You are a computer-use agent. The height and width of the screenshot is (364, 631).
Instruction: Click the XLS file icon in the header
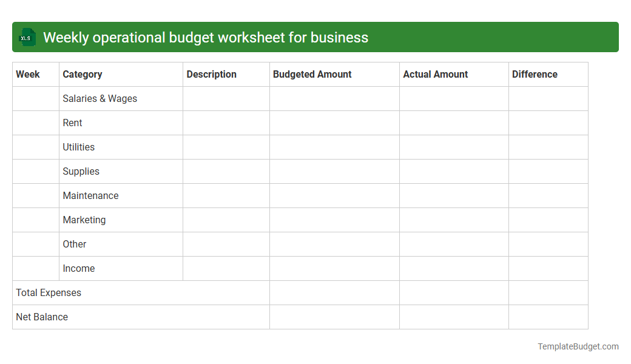(27, 37)
